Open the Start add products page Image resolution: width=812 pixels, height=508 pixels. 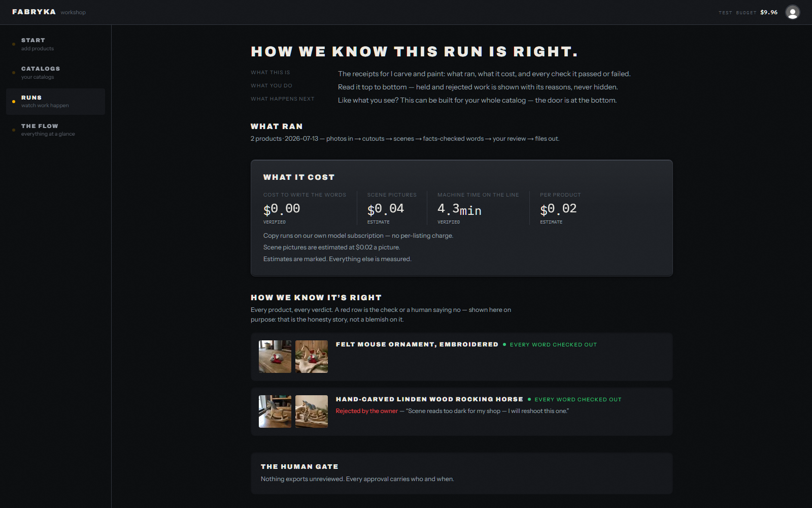click(x=55, y=44)
